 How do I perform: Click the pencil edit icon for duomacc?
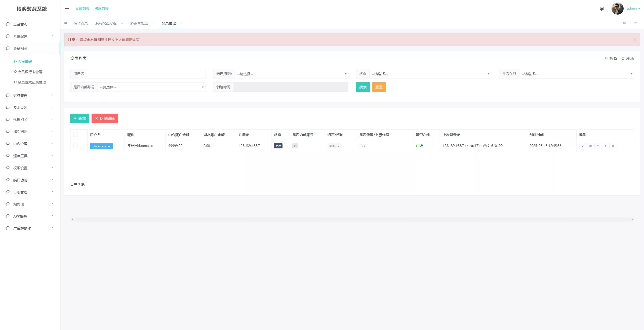click(x=583, y=146)
